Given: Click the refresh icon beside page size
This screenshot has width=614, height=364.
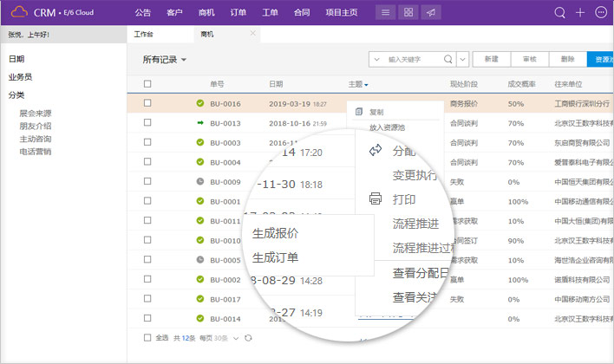Looking at the screenshot, I should [x=249, y=337].
